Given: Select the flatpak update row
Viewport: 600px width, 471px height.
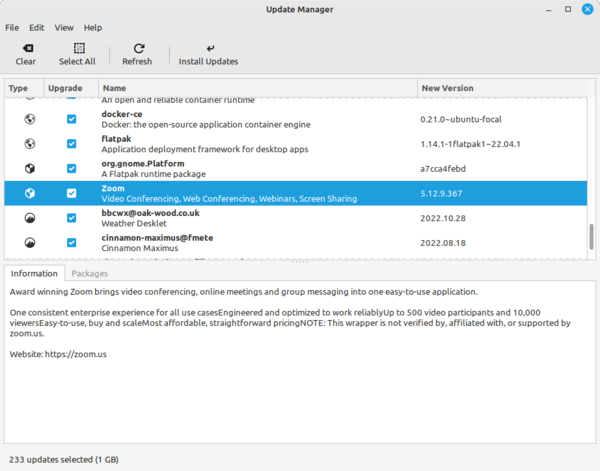Looking at the screenshot, I should pyautogui.click(x=300, y=144).
